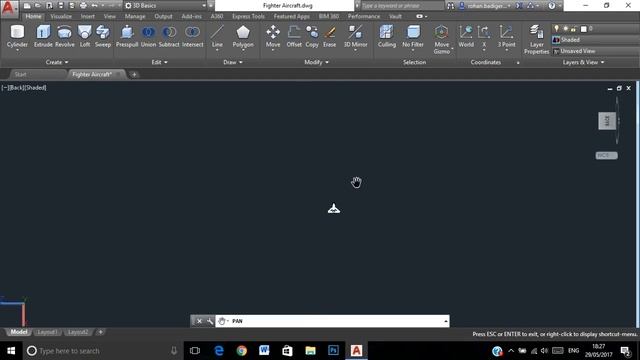Open the Featured Apps ribbon tab

coord(291,16)
